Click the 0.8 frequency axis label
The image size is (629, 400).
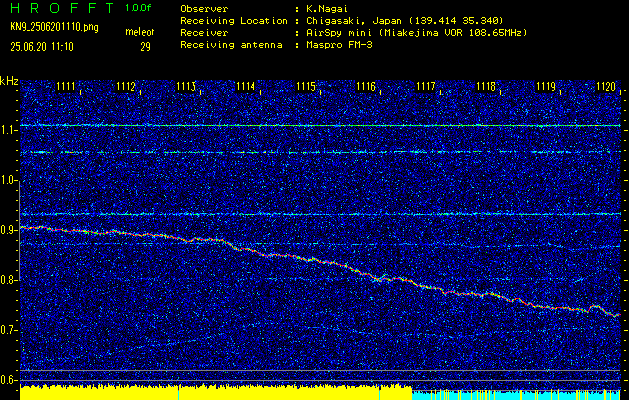coord(7,280)
